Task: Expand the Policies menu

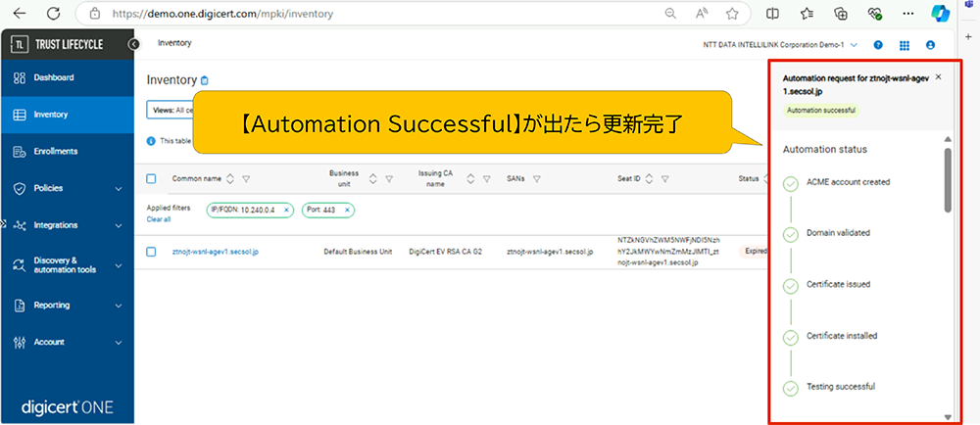Action: click(119, 188)
